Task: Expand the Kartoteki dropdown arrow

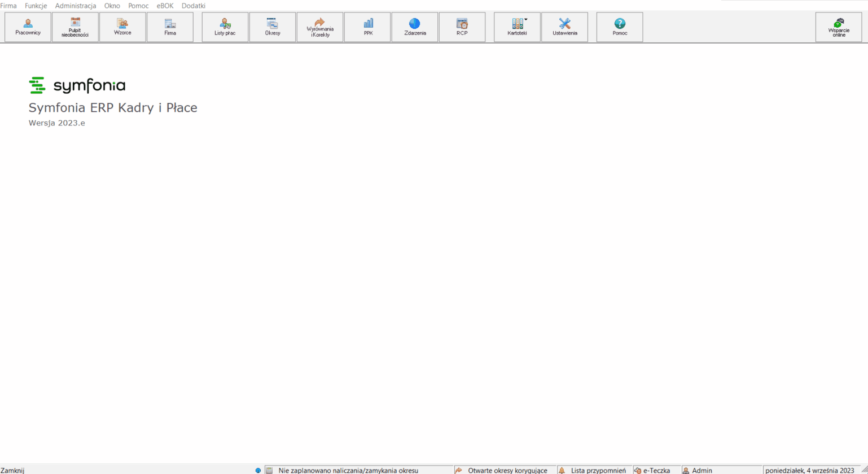Action: coord(526,20)
